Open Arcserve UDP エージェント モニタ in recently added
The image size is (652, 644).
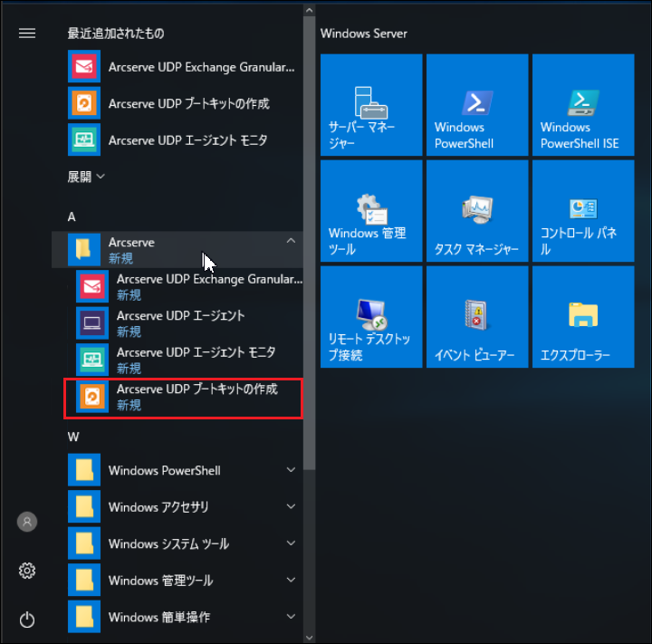[185, 139]
